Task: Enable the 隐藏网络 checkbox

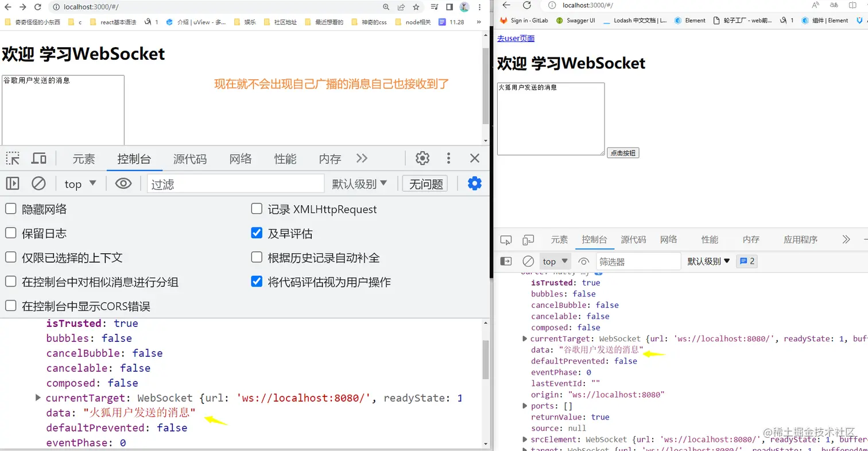Action: click(x=10, y=209)
